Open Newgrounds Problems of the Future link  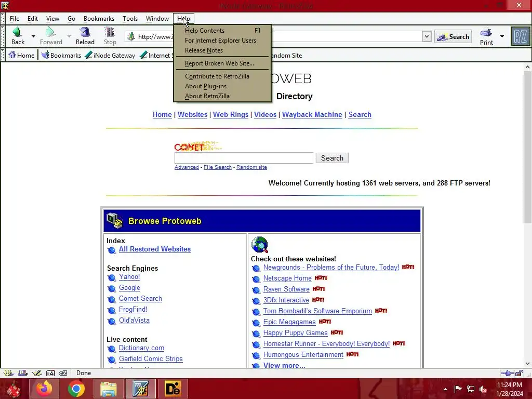tap(331, 268)
